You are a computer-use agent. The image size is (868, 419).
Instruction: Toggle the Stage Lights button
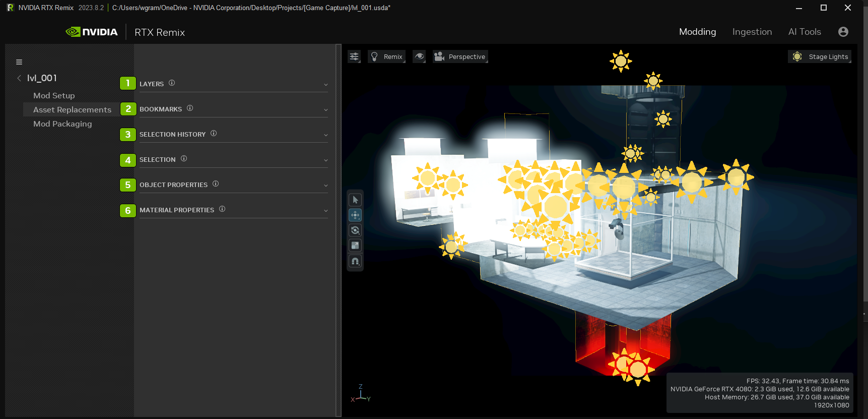820,56
